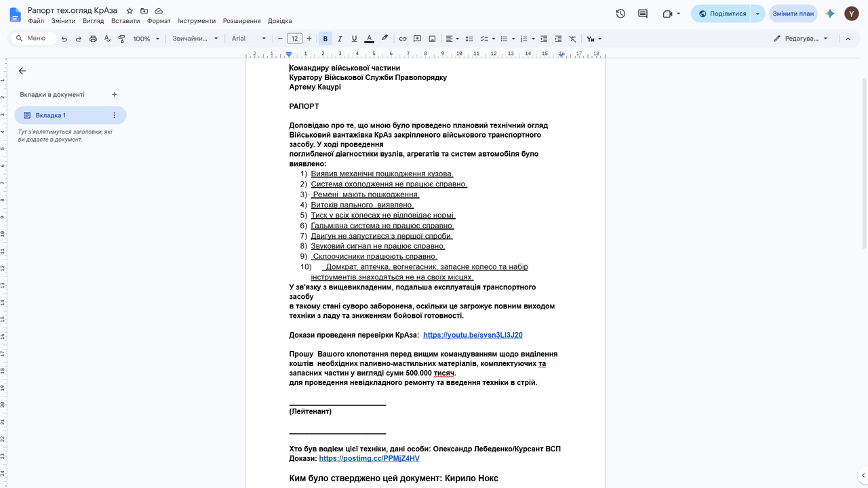Star the document Рапорт тех.огляд КрАза
The image size is (868, 488).
coord(130,12)
